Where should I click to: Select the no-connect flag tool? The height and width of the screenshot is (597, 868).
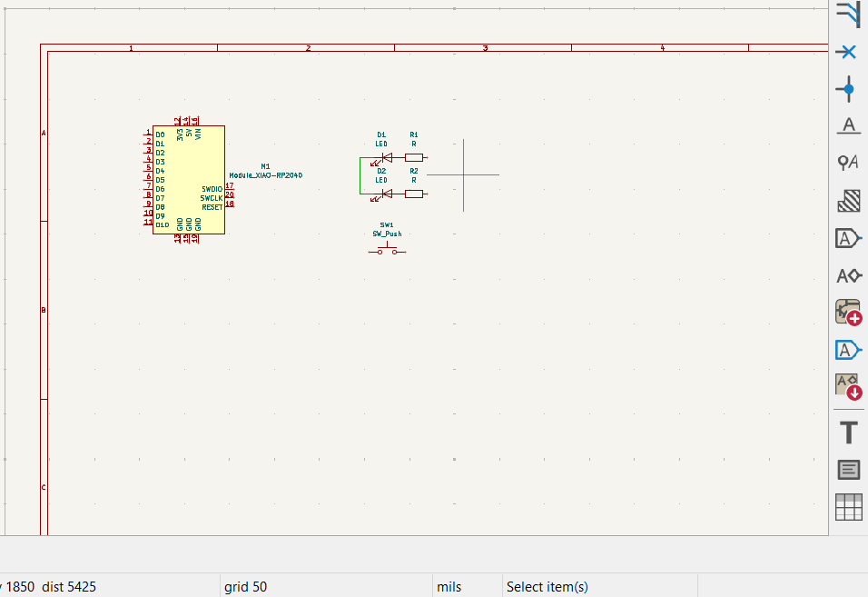[848, 52]
